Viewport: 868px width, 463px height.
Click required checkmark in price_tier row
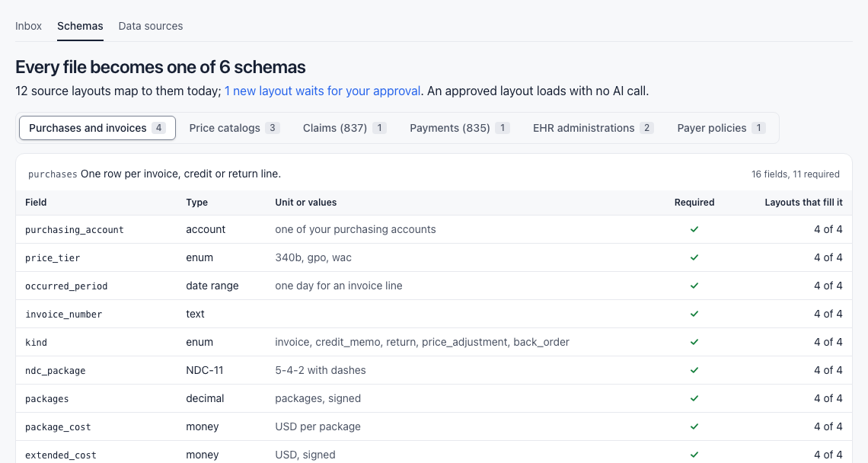pos(694,257)
